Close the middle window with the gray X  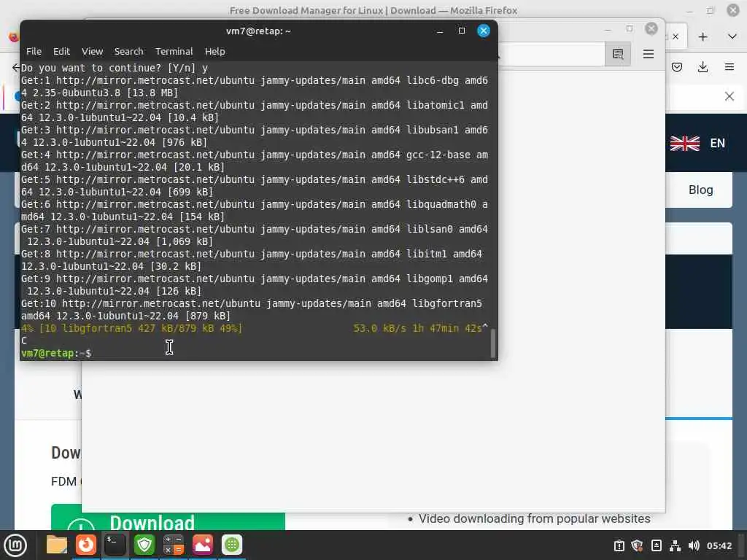pyautogui.click(x=651, y=29)
